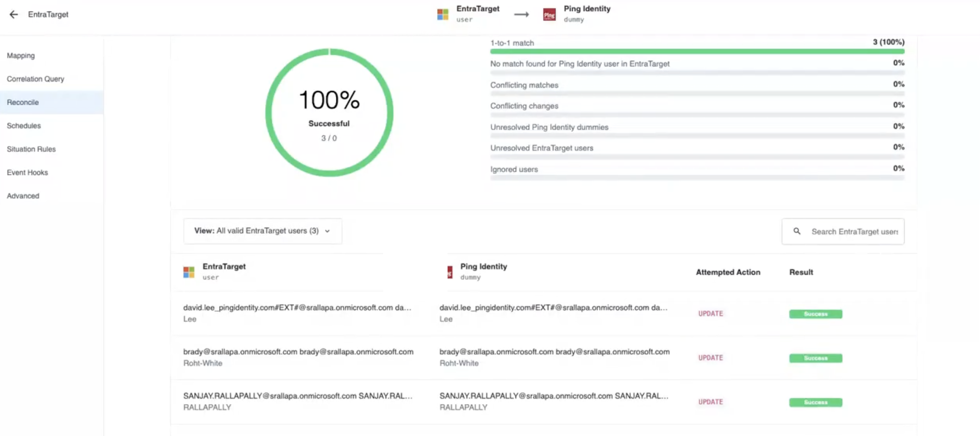Viewport: 980px width, 436px height.
Task: Go to Correlation Query
Action: (x=35, y=79)
